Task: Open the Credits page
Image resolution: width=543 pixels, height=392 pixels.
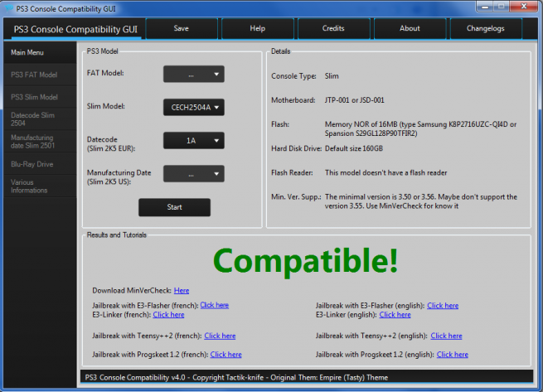Action: coord(333,28)
